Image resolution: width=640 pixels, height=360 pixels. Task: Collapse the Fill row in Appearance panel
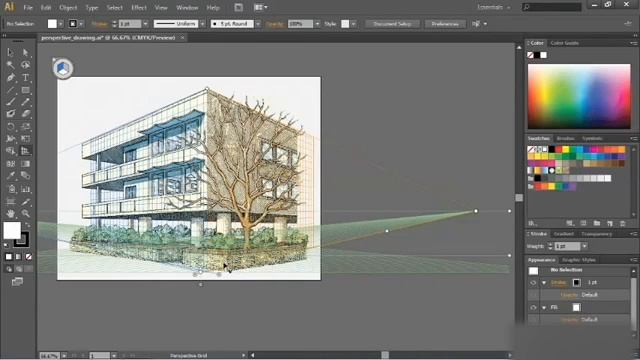(x=544, y=307)
